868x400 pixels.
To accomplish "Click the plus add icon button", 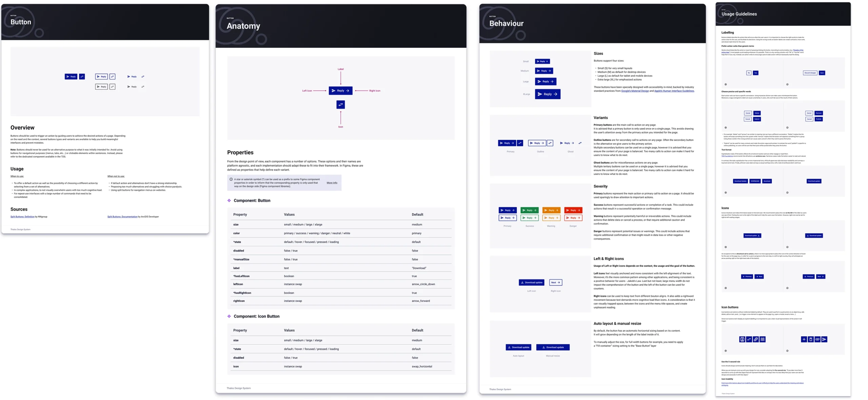I will pos(803,339).
